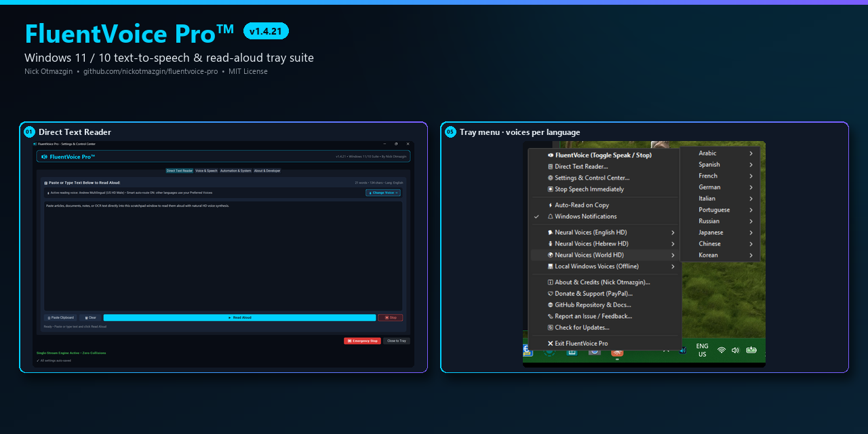Hit the red Emergency Stop button
This screenshot has width=868, height=434.
click(x=362, y=341)
